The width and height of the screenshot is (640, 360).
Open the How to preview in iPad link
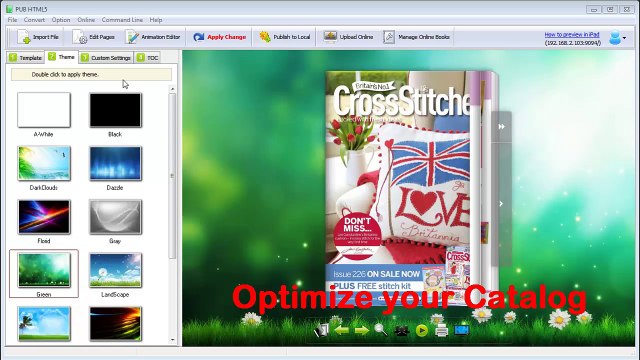click(572, 35)
